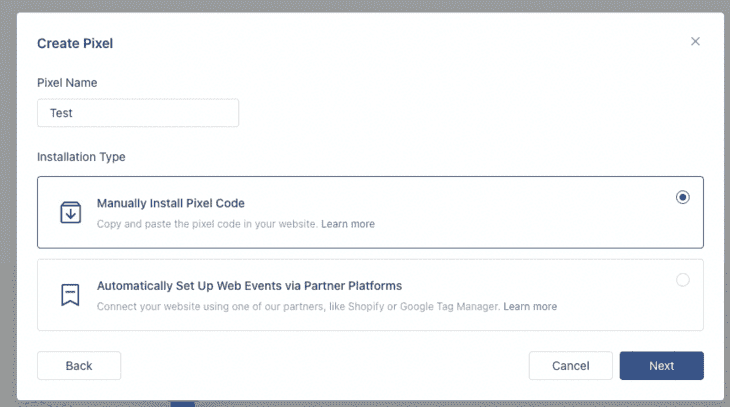Close the Create Pixel dialog with X

click(x=695, y=41)
